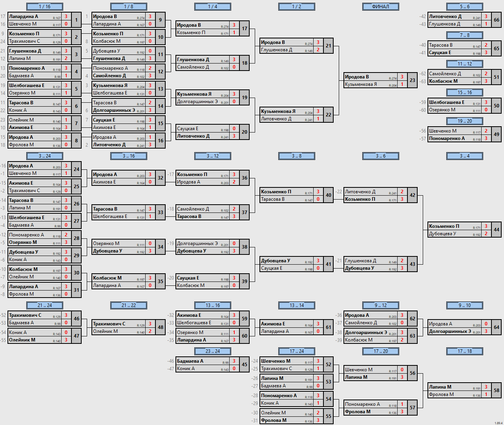Select 'Олейник М' in match 7

pos(21,120)
